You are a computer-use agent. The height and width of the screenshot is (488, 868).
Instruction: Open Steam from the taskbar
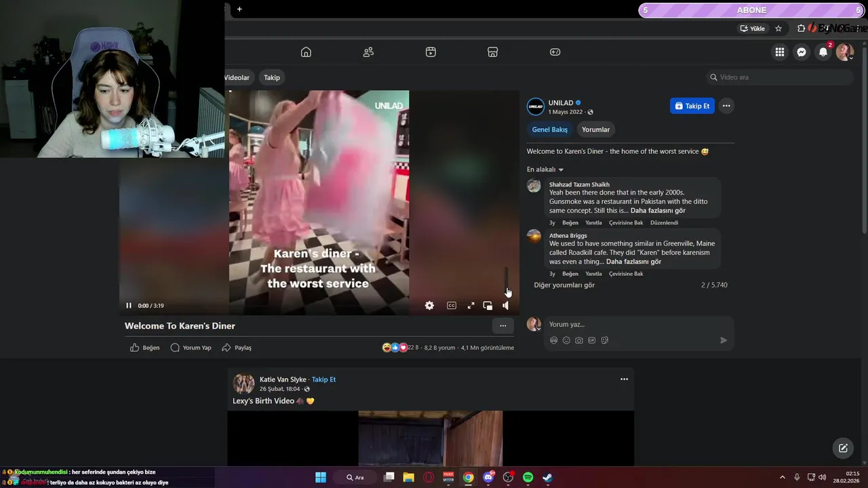coord(547,477)
